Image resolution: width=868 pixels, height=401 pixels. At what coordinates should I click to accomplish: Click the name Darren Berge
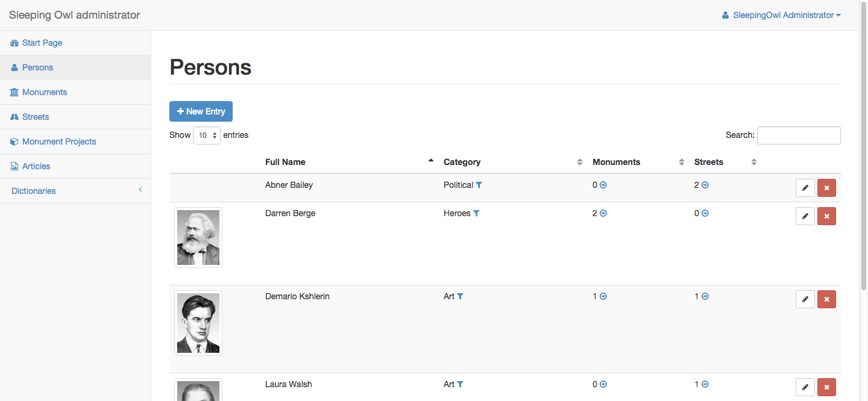pos(290,213)
